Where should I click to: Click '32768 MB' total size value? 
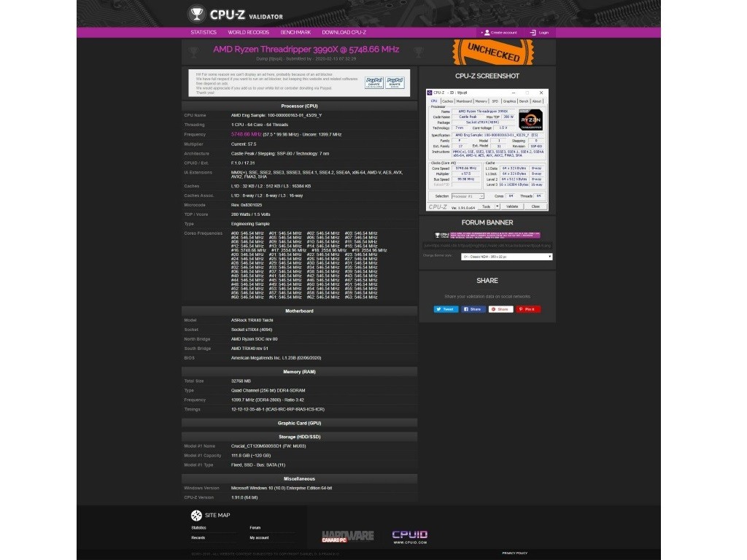pyautogui.click(x=241, y=381)
